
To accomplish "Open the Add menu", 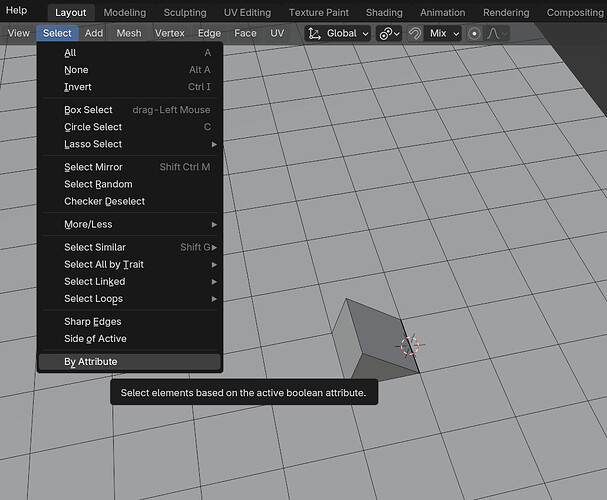I will pos(94,33).
